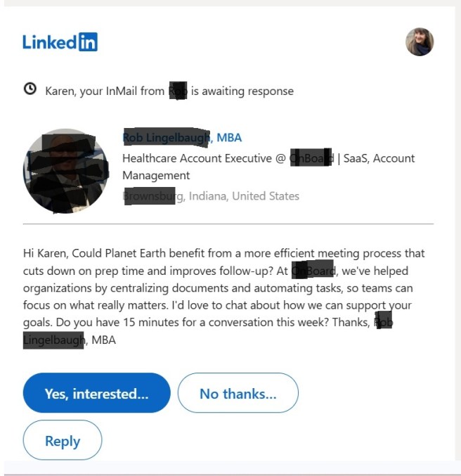Open Karen's profile avatar at top right
461x476 pixels.
[420, 42]
